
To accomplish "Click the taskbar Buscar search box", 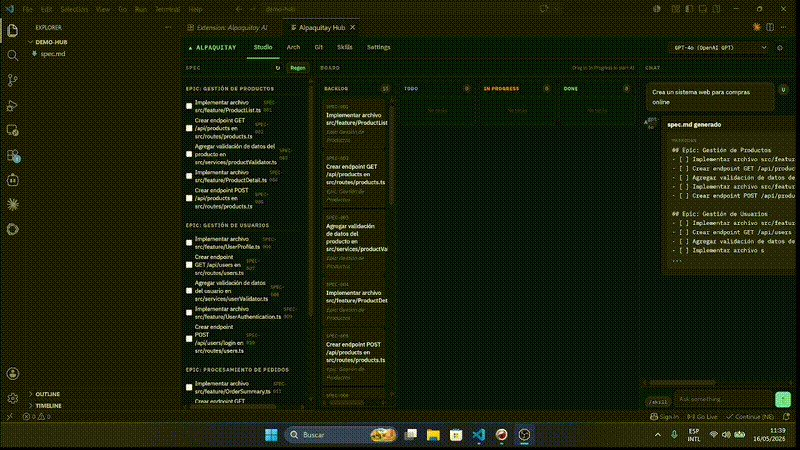I will point(341,435).
